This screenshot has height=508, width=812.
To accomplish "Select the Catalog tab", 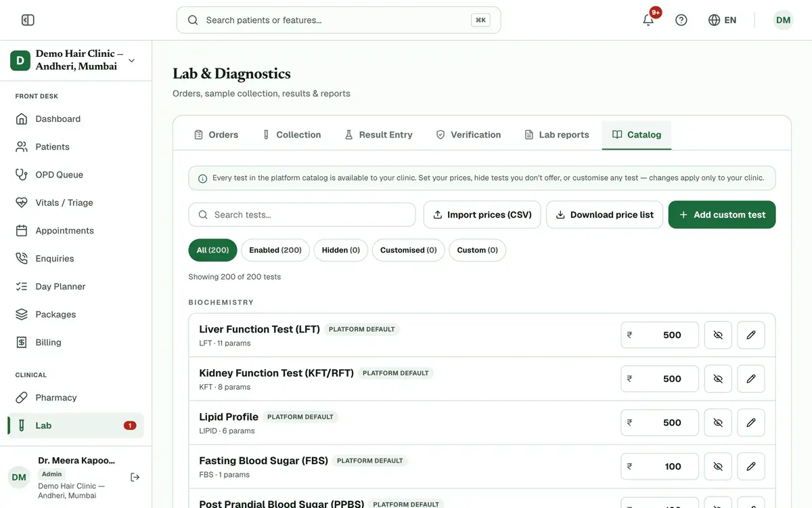I will [636, 135].
